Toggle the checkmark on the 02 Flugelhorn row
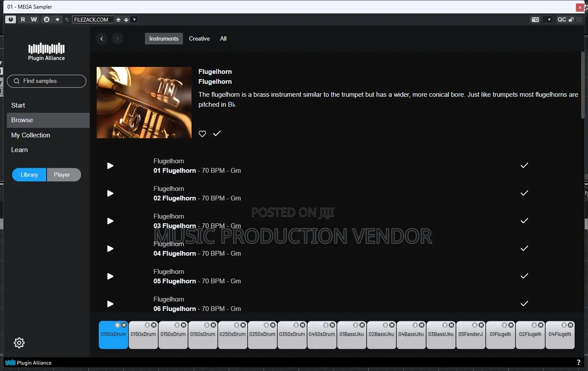Viewport: 588px width, 371px height. (524, 193)
